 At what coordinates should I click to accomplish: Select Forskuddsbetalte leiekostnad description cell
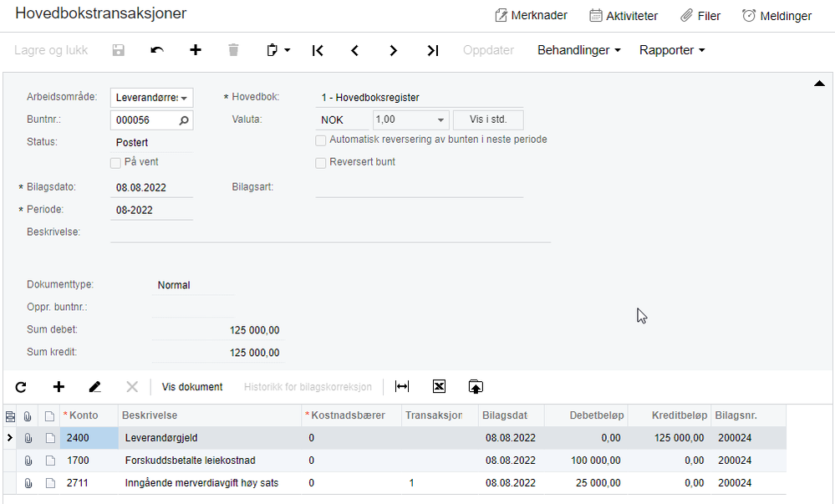(x=210, y=461)
